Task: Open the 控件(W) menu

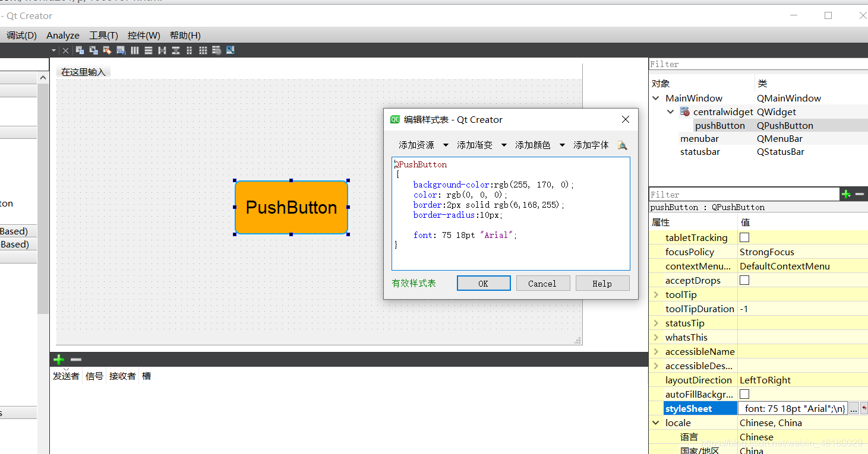Action: 144,35
